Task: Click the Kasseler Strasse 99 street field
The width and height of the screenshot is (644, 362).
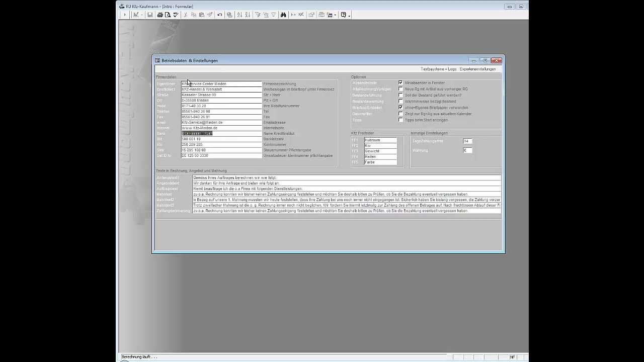Action: point(221,95)
